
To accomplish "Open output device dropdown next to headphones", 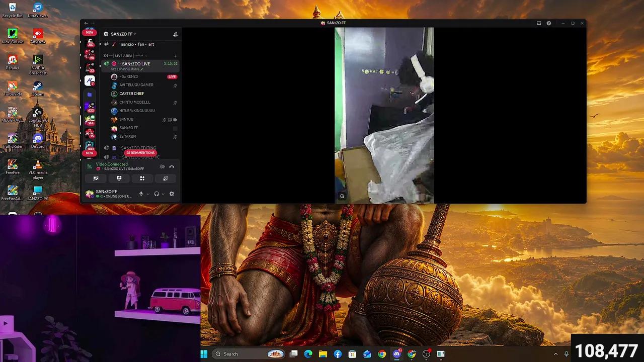I will [x=163, y=194].
